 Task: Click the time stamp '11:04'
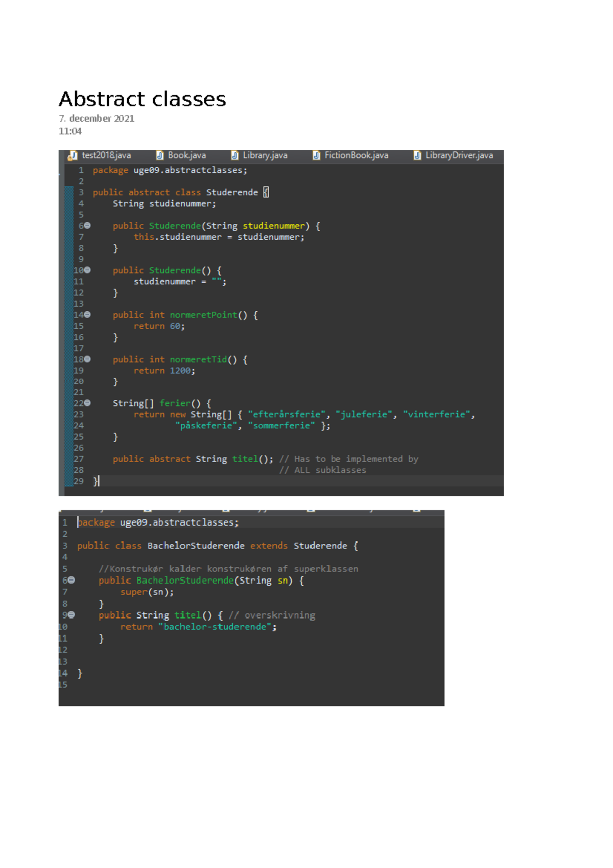[70, 131]
